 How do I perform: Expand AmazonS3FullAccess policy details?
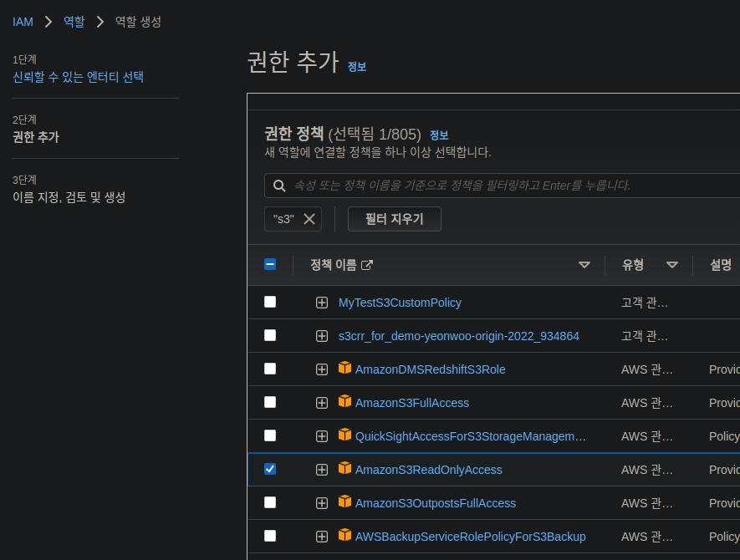pos(322,404)
